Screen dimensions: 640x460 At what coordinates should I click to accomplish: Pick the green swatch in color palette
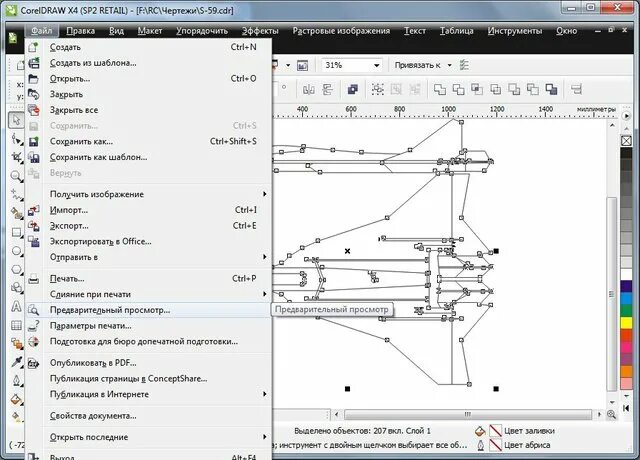point(626,310)
